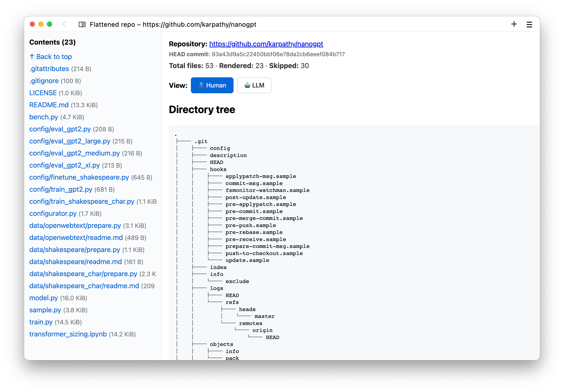Open the nanogpt repository GitHub link
The width and height of the screenshot is (564, 392).
point(266,44)
